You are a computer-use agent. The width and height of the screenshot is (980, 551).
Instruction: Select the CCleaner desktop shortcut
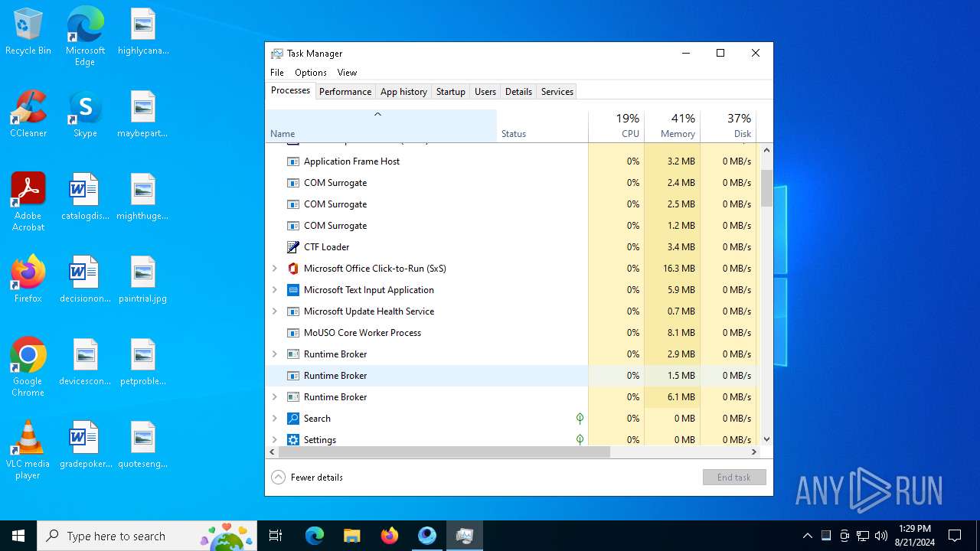coord(28,114)
